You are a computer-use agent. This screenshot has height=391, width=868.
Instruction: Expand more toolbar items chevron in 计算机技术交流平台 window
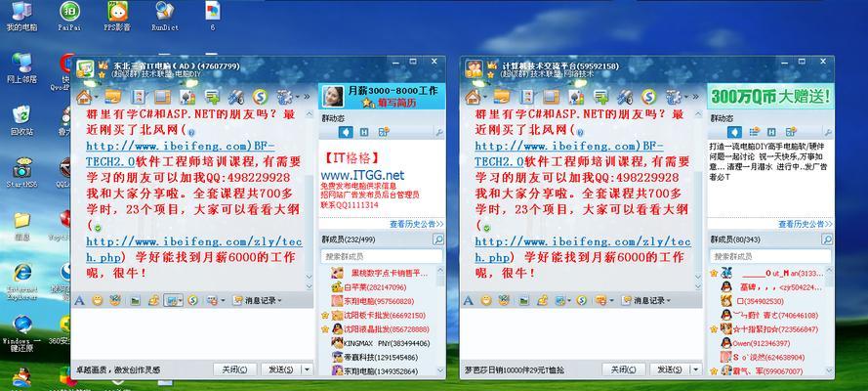(x=695, y=98)
